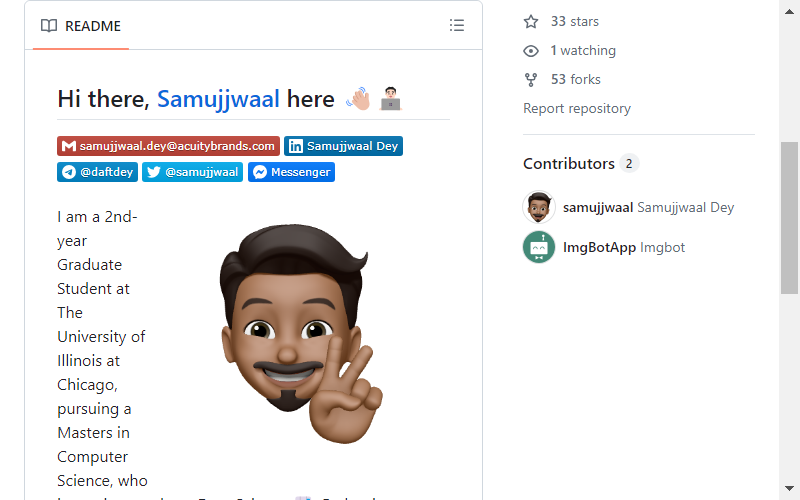Viewport: 800px width, 500px height.
Task: Select the README tab
Action: (81, 26)
